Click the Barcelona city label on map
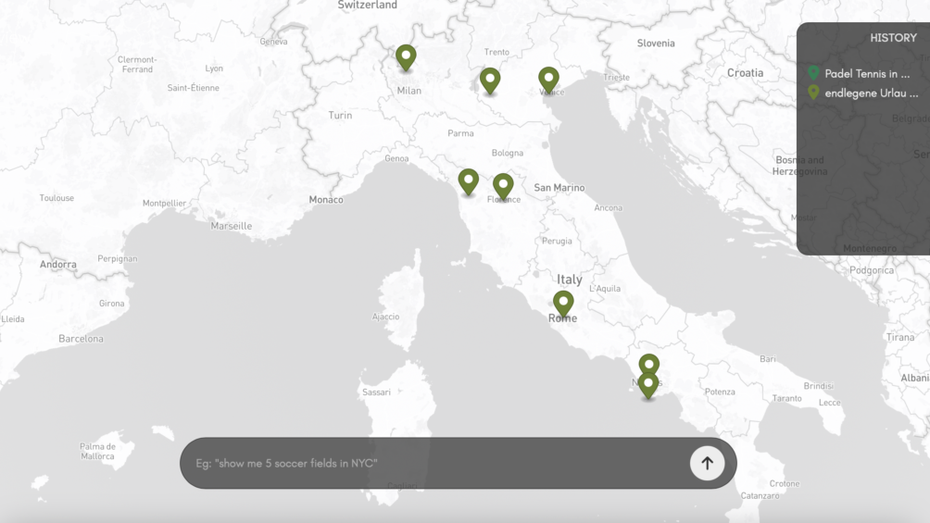The height and width of the screenshot is (523, 930). click(x=81, y=339)
